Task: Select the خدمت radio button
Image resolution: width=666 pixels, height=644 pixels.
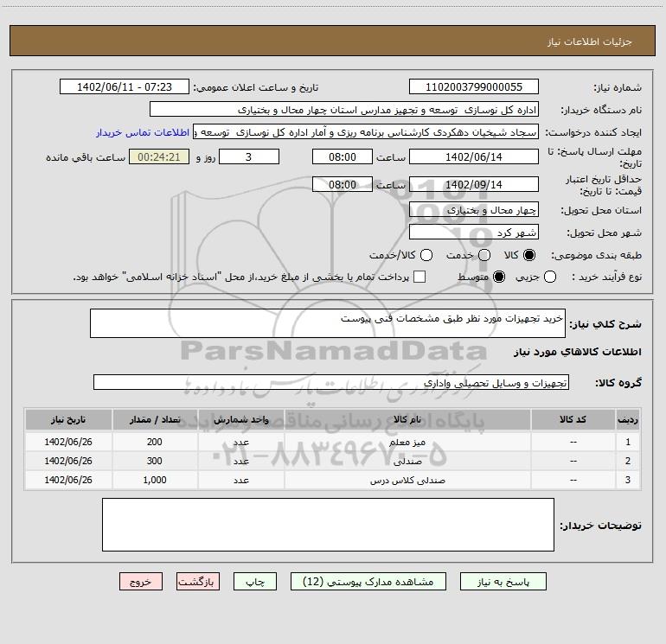Action: (484, 255)
